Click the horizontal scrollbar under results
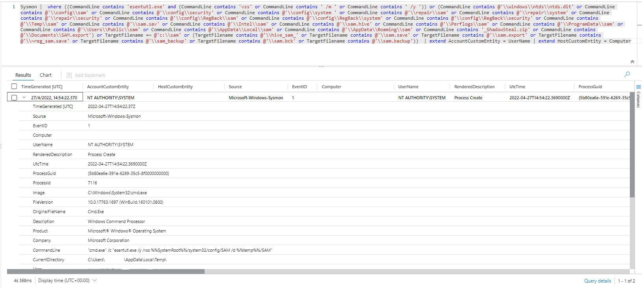 coord(106,271)
